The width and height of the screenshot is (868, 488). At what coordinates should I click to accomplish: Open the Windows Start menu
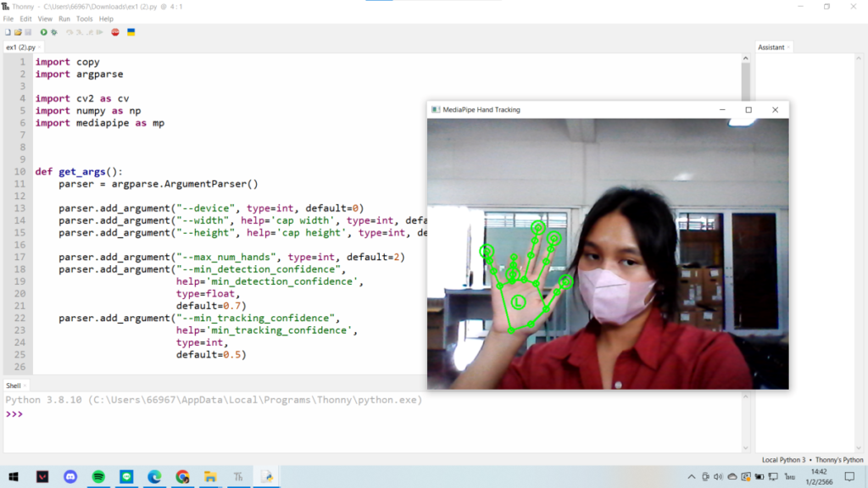[x=14, y=476]
